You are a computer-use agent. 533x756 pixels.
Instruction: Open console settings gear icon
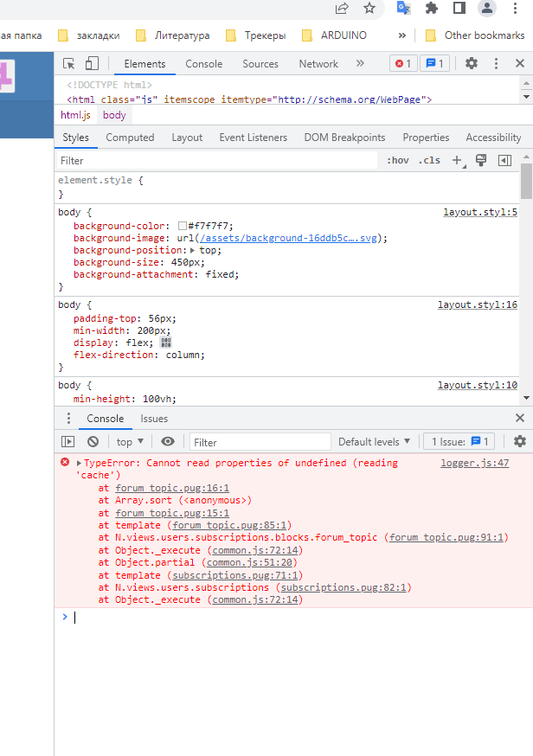519,441
